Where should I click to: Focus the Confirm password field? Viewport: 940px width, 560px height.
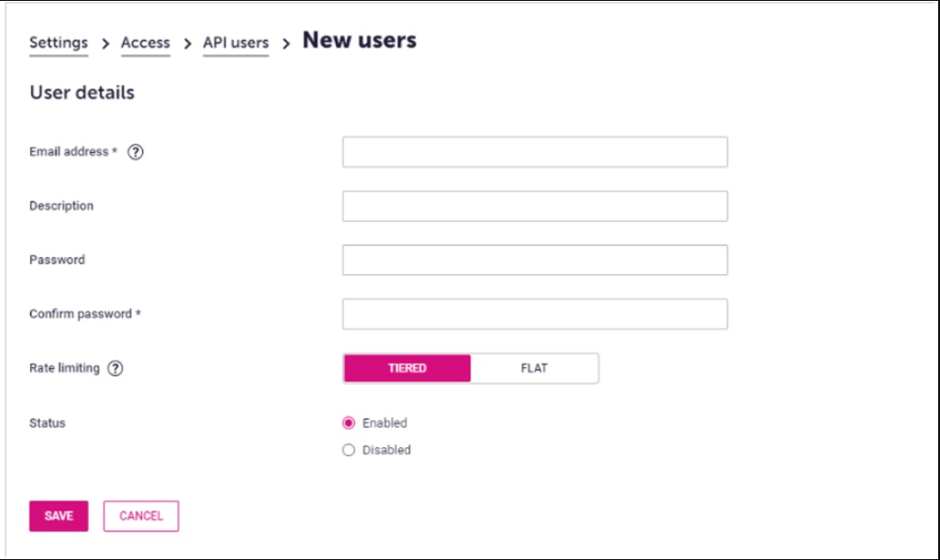[x=534, y=314]
